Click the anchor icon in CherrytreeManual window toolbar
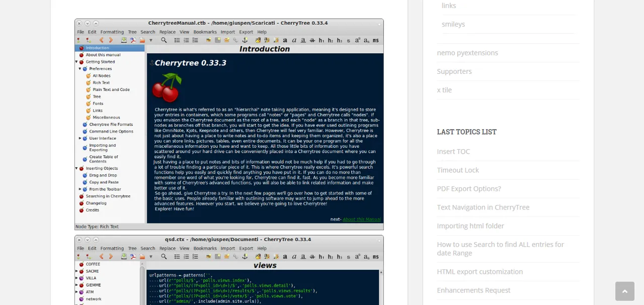The width and height of the screenshot is (644, 305). (245, 40)
